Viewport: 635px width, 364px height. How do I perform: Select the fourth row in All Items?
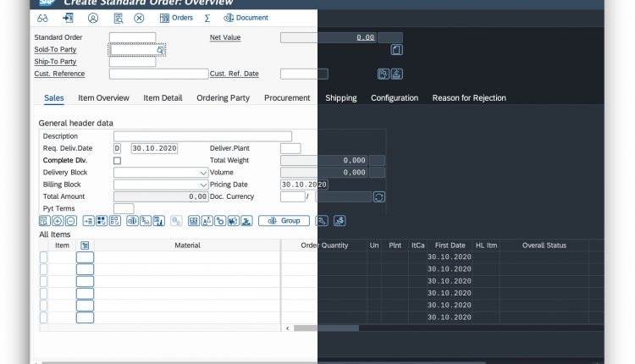44,294
